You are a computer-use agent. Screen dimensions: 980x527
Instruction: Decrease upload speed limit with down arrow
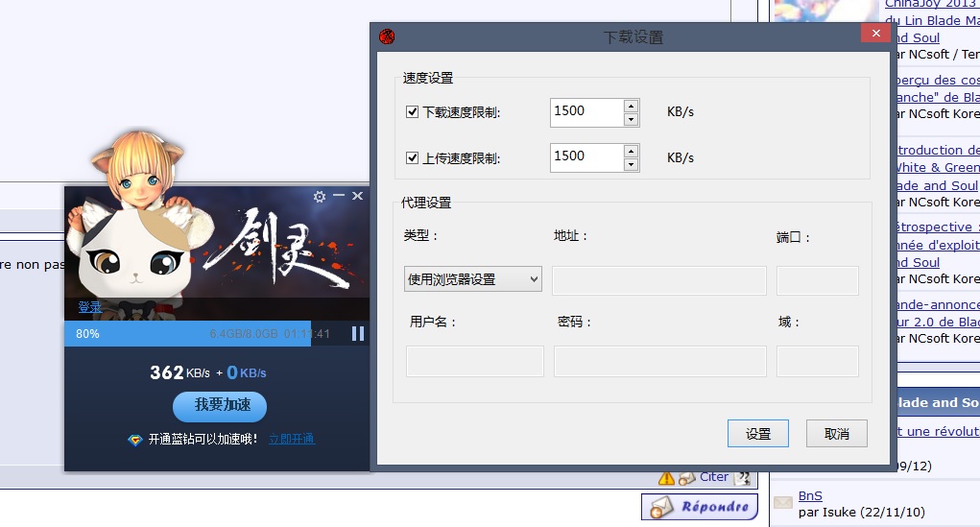coord(632,165)
